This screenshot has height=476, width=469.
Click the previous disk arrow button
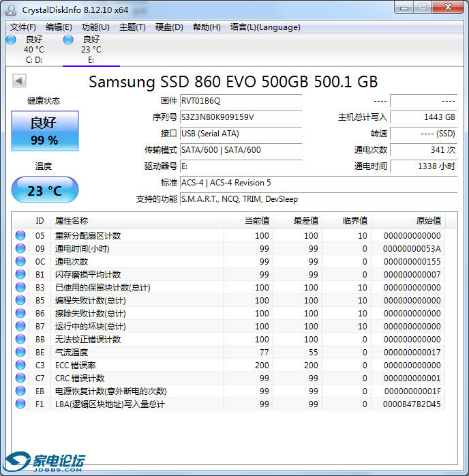click(19, 81)
